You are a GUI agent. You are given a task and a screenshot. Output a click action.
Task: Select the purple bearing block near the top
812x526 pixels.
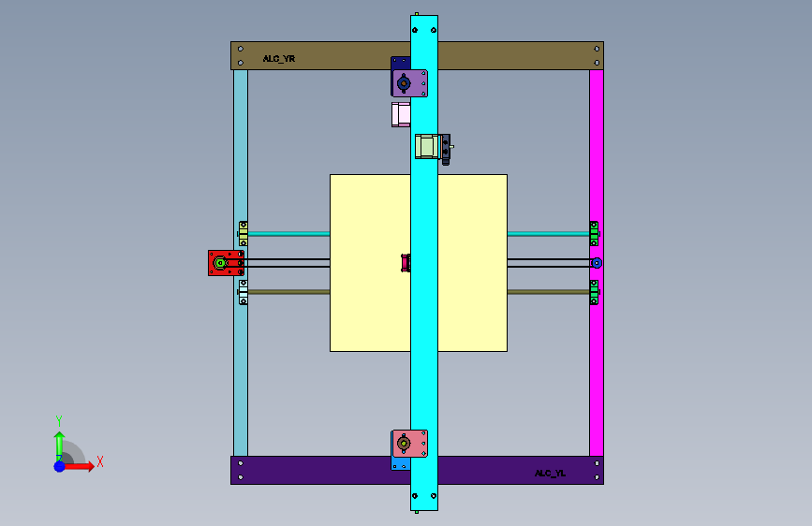point(409,83)
